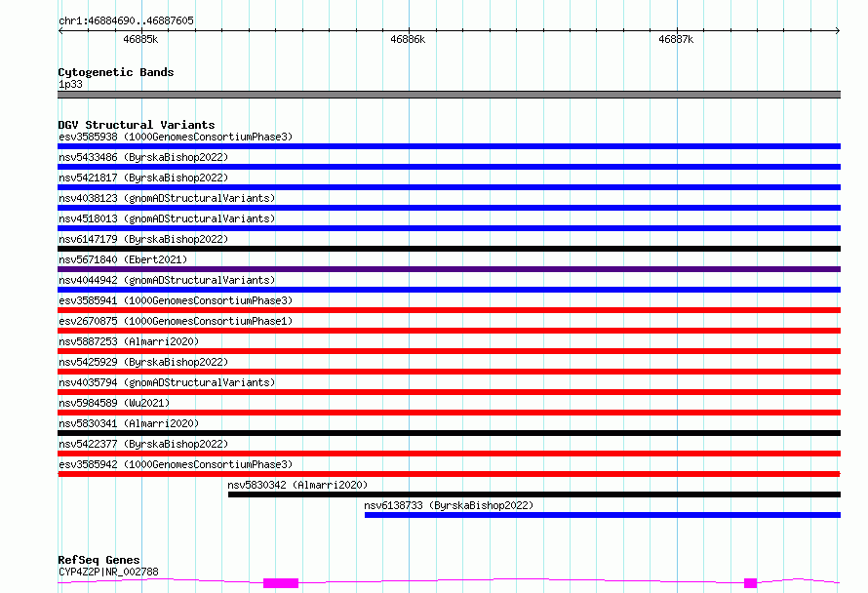Open variant nsv4035794 label
The image size is (868, 593).
point(167,382)
